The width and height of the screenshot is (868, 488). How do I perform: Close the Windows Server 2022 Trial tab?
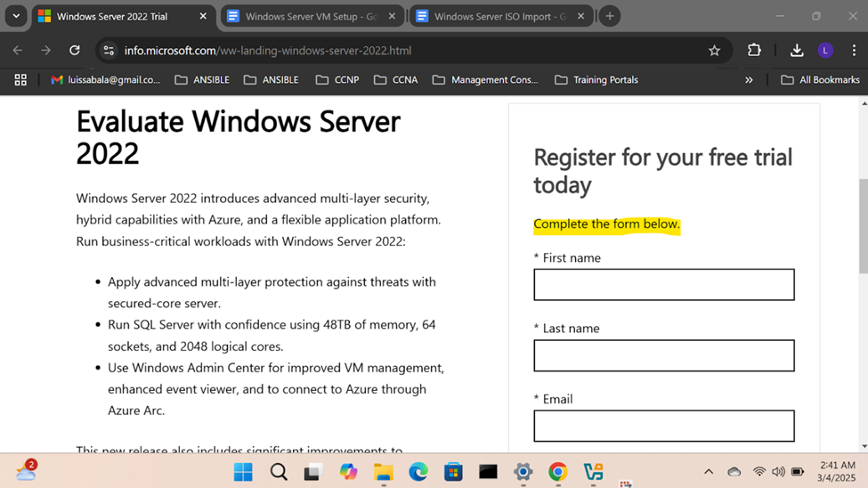pos(203,16)
